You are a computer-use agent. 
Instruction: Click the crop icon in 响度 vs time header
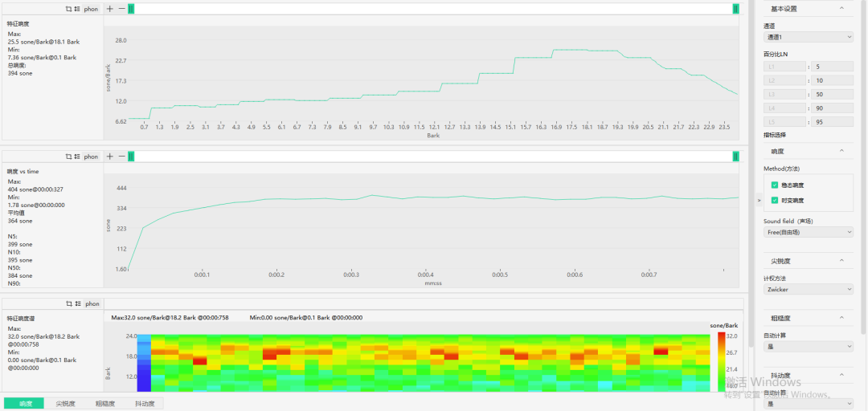[x=68, y=157]
